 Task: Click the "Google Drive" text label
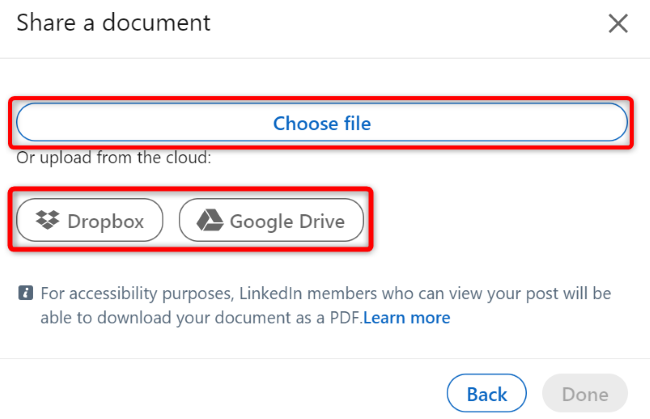(287, 221)
